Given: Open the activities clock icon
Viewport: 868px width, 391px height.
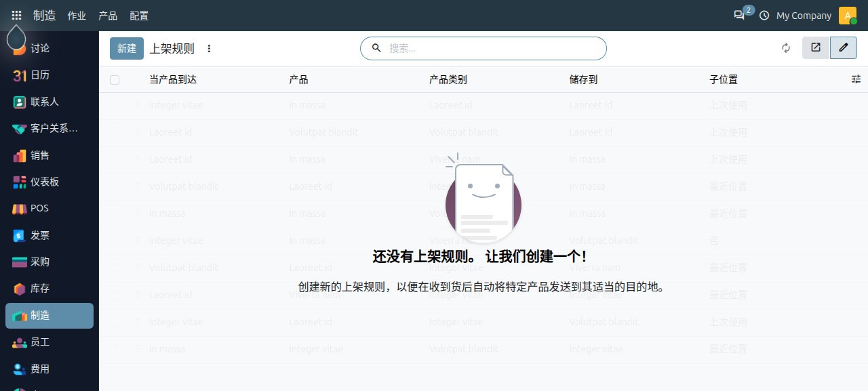Looking at the screenshot, I should [764, 15].
